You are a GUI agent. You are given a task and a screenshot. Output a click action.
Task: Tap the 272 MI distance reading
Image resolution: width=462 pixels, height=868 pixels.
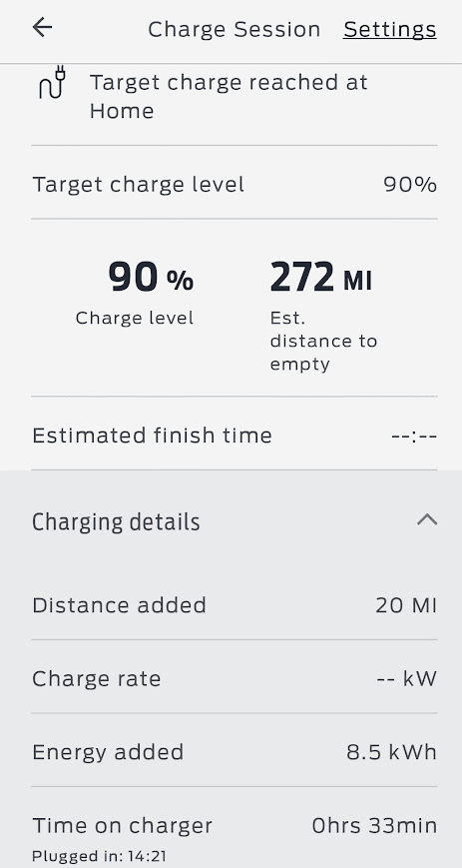321,277
